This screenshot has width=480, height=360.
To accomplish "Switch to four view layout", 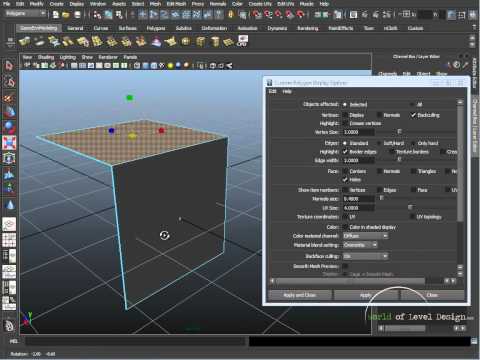I will (9, 240).
